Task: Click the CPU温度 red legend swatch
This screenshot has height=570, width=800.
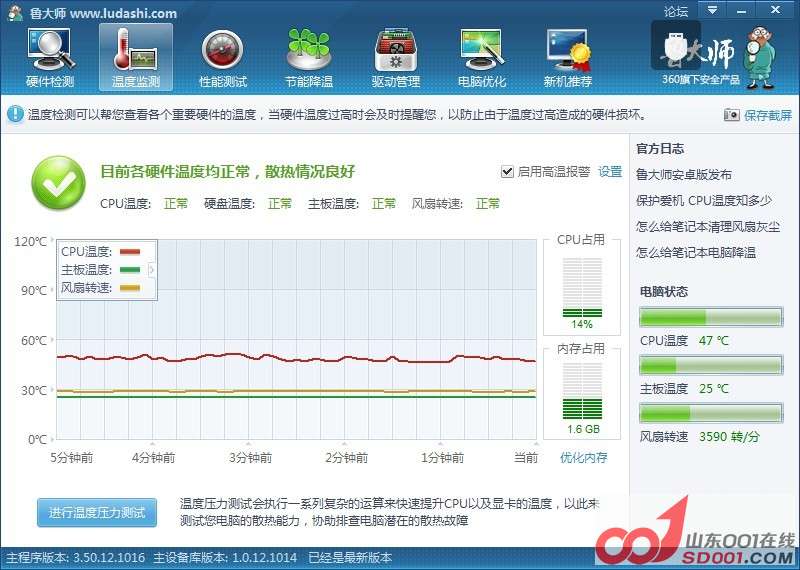Action: click(130, 252)
